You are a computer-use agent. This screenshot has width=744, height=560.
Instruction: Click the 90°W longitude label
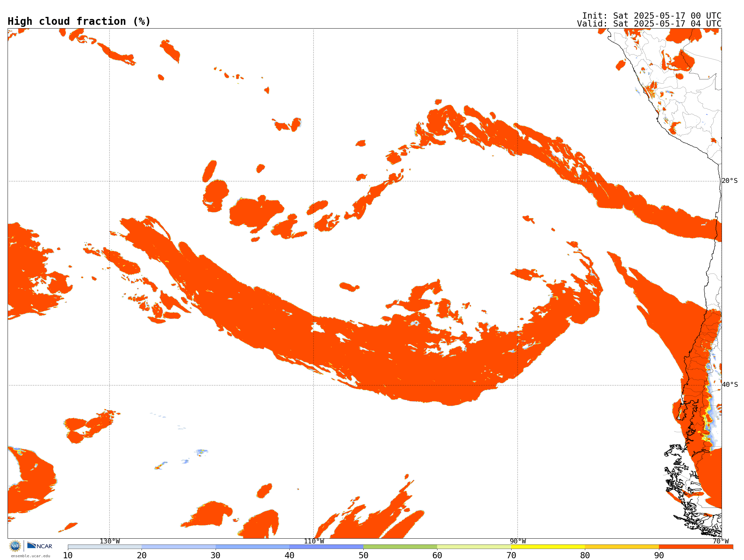(x=518, y=541)
